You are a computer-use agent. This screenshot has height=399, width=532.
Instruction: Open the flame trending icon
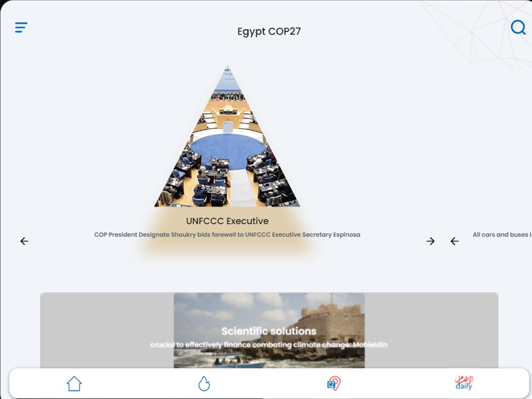pos(204,384)
